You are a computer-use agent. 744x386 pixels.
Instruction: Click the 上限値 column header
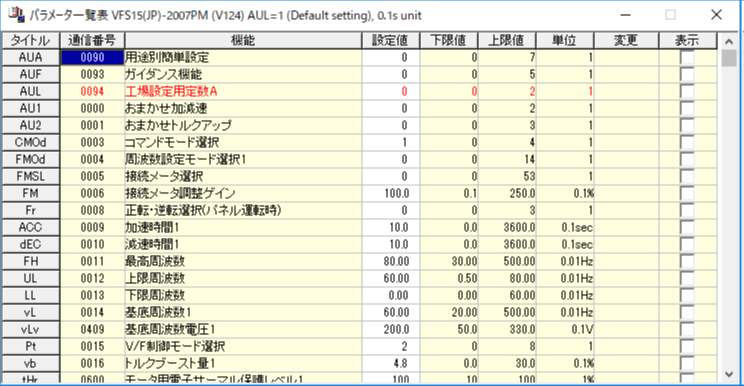[507, 40]
